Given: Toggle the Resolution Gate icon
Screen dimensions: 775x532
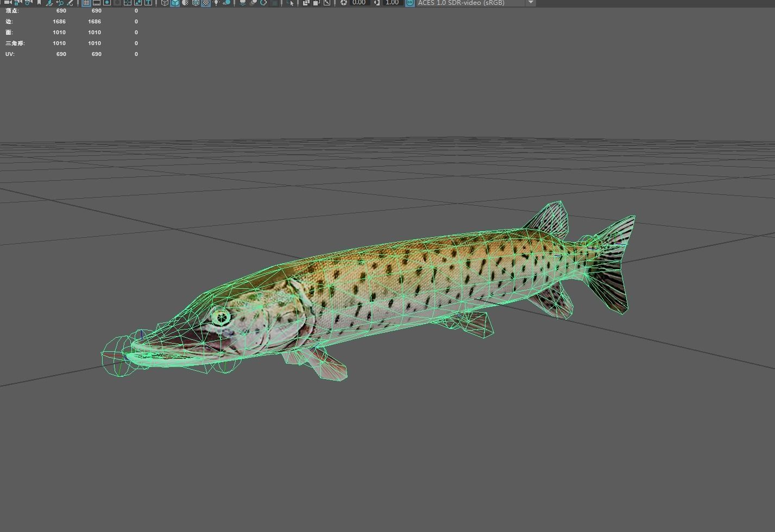Looking at the screenshot, I should tap(106, 3).
